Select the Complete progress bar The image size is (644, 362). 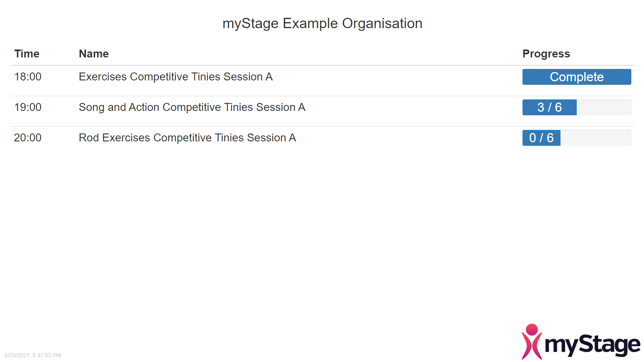click(577, 77)
